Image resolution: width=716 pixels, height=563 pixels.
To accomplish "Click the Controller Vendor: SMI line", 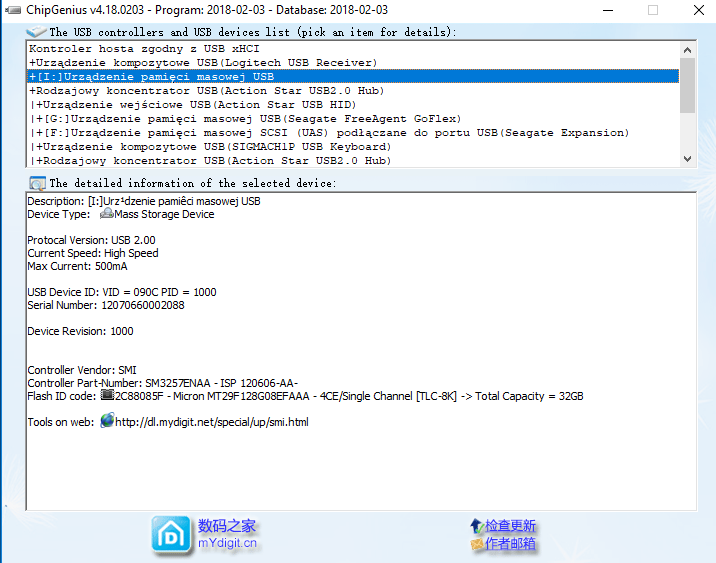I will (82, 370).
